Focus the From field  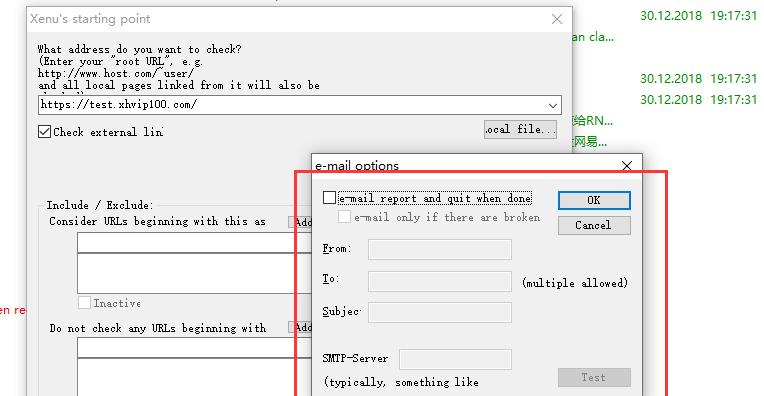439,249
